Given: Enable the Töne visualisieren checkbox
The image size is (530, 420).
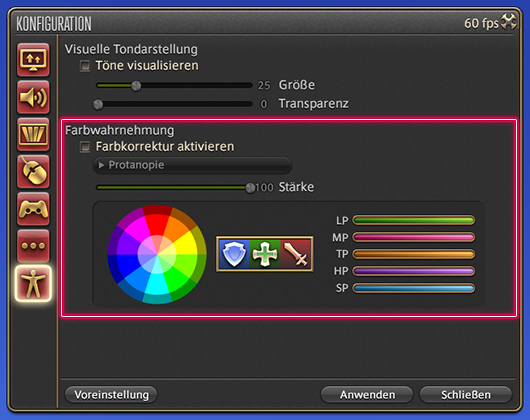Looking at the screenshot, I should pos(85,66).
